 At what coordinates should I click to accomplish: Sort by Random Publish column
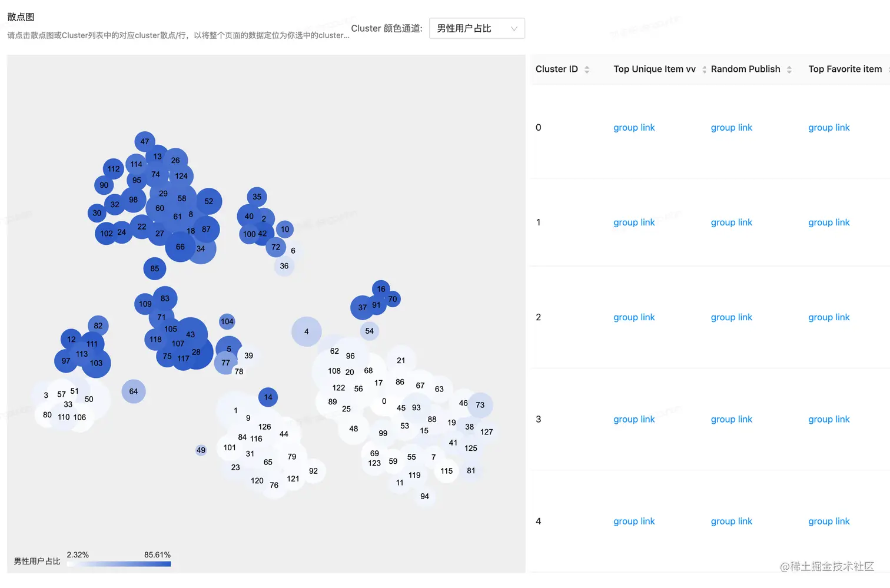coord(789,69)
